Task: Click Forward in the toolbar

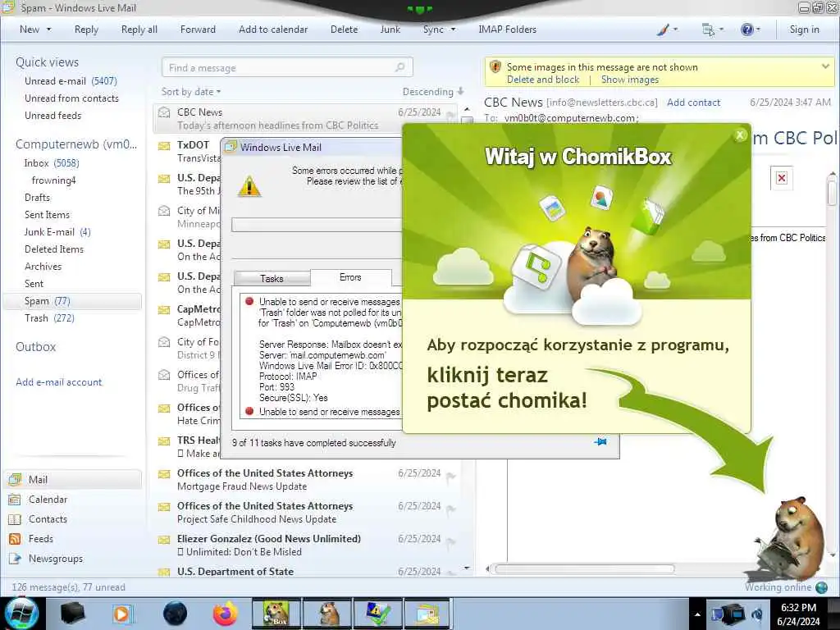Action: click(x=198, y=30)
